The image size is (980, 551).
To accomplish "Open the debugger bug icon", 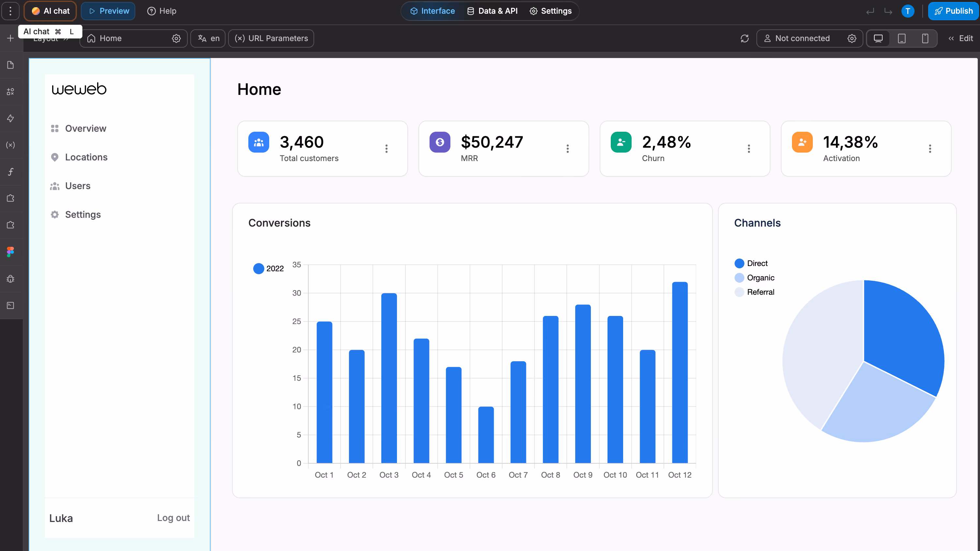I will coord(11,278).
